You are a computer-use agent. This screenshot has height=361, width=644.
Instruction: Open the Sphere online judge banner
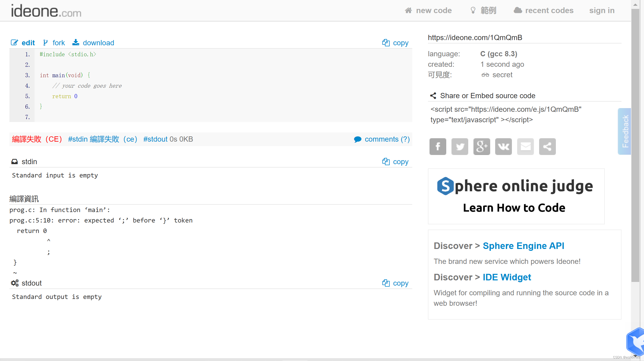coord(516,196)
